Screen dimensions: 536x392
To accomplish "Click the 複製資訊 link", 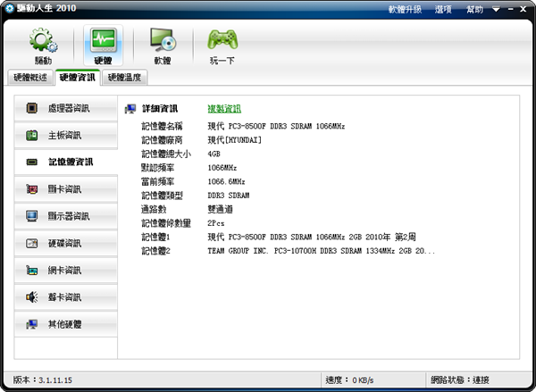I will pos(224,109).
